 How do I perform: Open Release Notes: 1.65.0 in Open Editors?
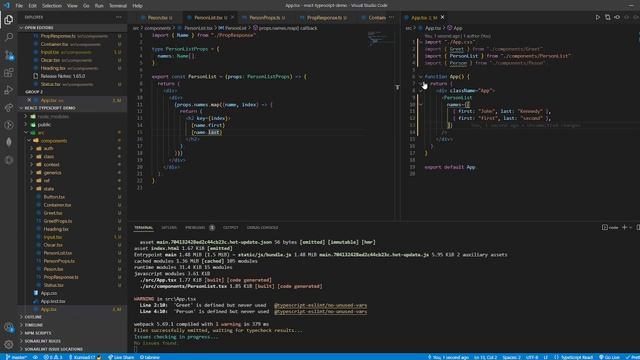click(x=62, y=76)
